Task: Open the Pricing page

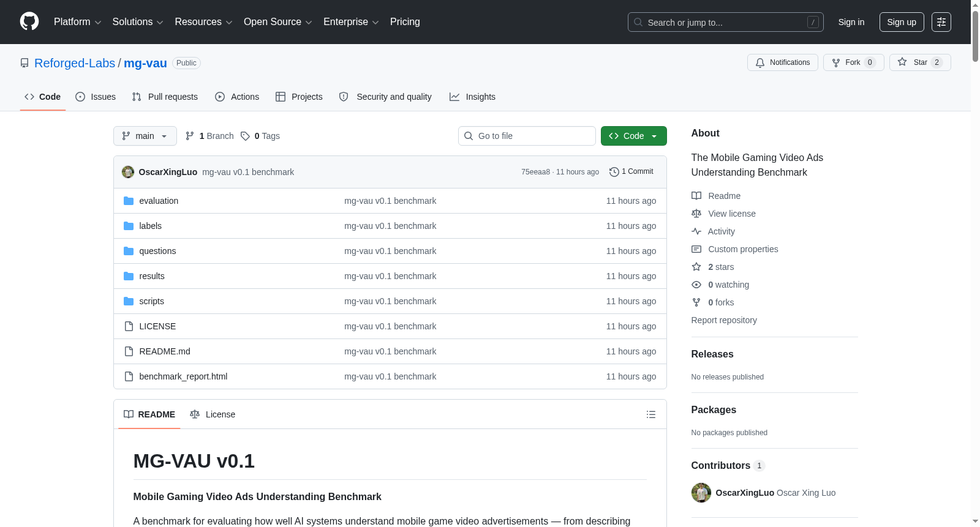Action: 405,22
